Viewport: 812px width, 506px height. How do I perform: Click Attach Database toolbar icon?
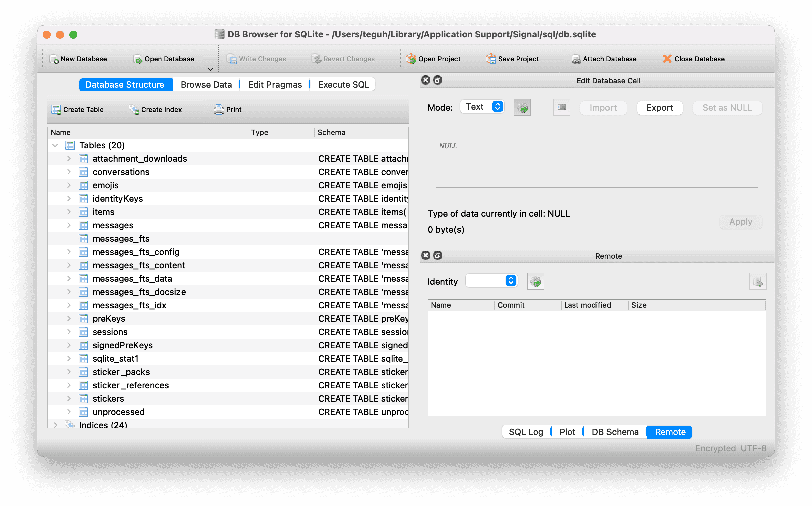click(x=576, y=59)
